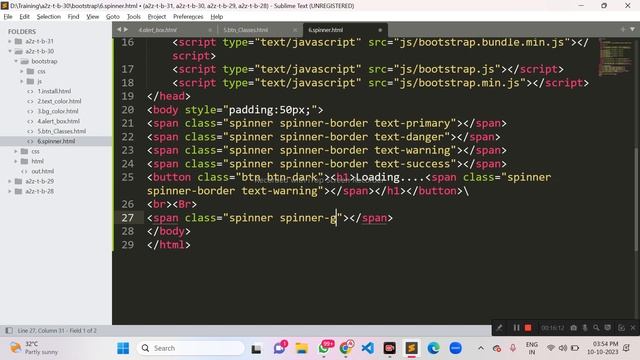Click the code minimap preview
Viewport: 640px width, 360px height.
(614, 57)
